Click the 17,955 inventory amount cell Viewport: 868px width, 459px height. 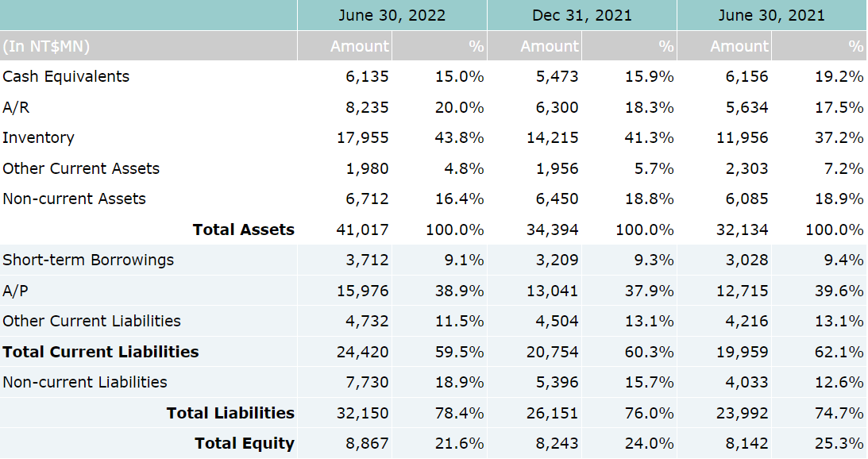click(x=363, y=137)
